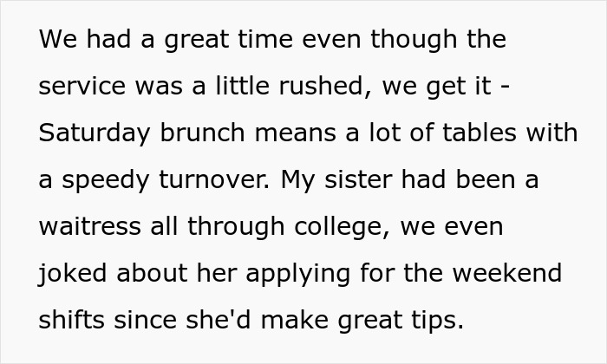Click the word "though" on the first line

(414, 41)
